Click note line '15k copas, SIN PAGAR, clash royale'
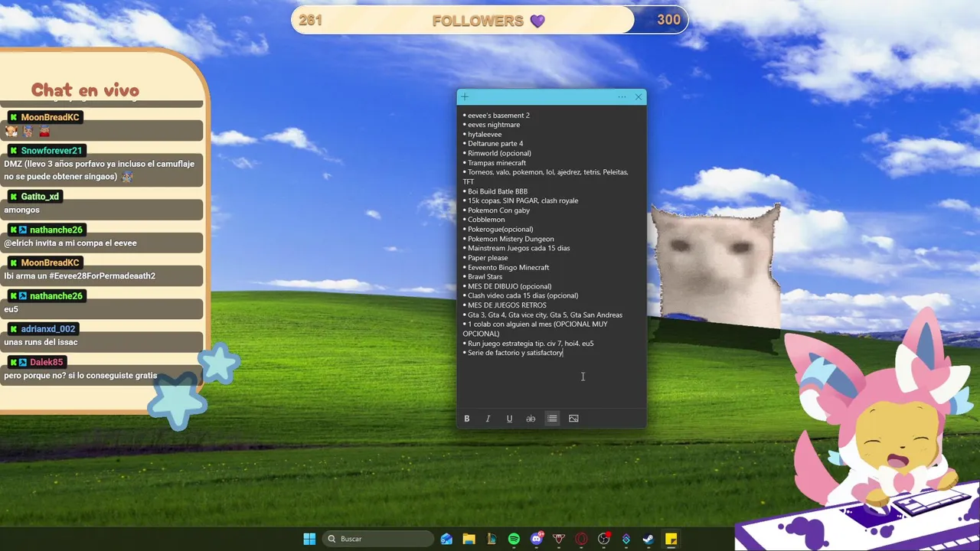 523,201
